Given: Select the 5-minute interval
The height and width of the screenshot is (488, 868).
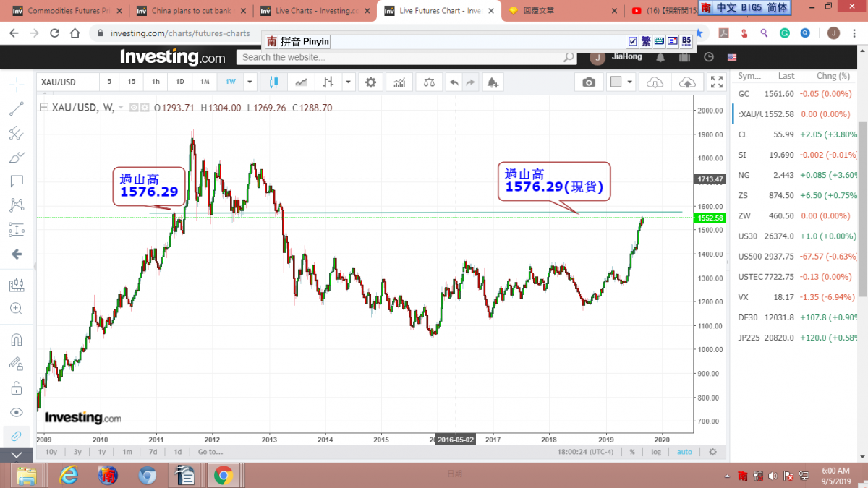Looking at the screenshot, I should click(x=109, y=82).
